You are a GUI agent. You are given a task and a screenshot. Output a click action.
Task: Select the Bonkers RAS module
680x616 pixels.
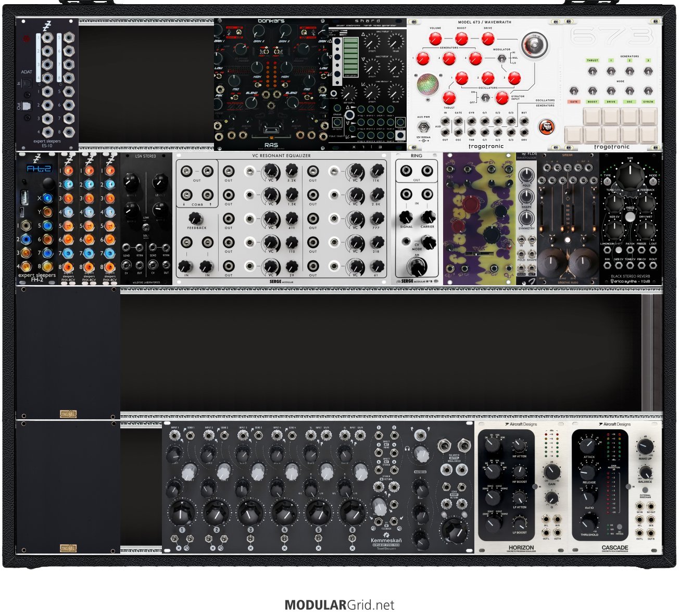(x=271, y=85)
